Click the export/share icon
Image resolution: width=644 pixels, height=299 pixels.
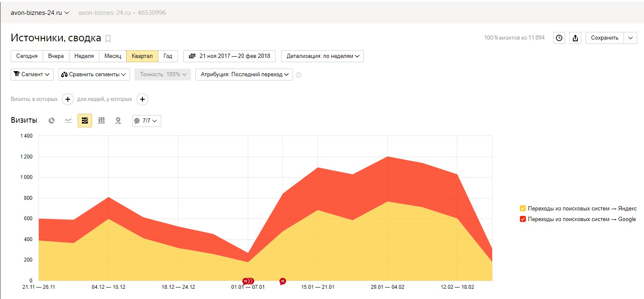click(575, 38)
